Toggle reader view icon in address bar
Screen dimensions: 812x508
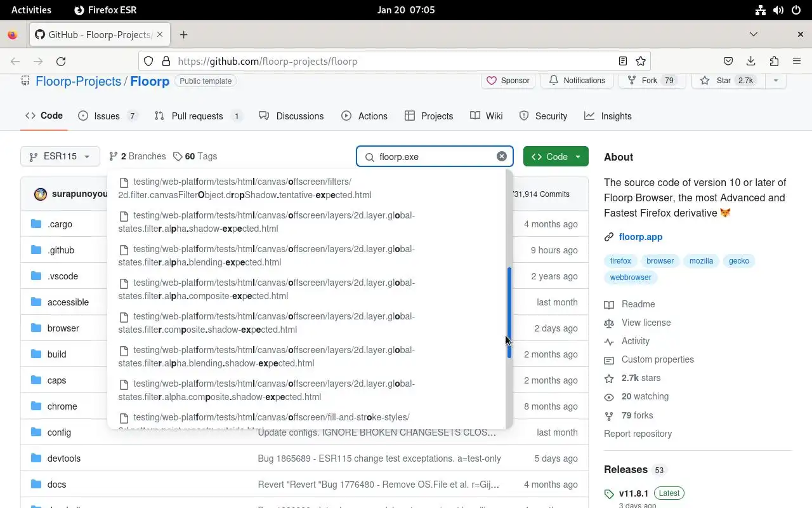coord(623,61)
